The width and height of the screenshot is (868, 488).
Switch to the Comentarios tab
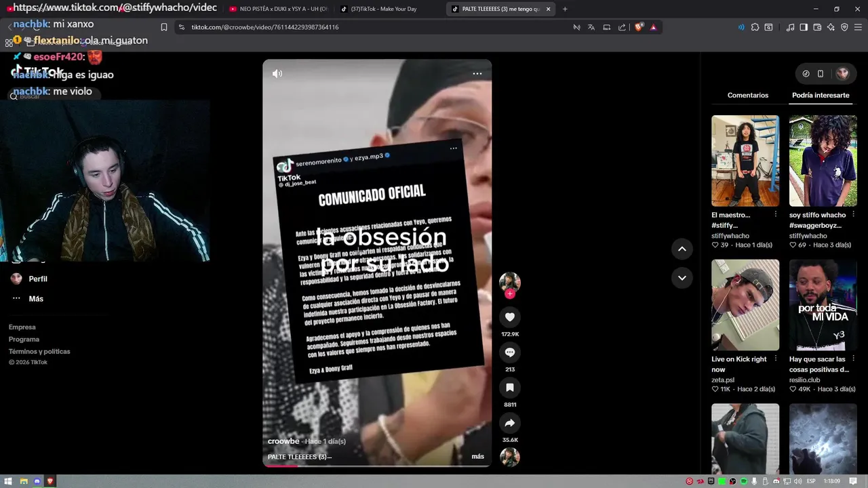click(x=748, y=96)
